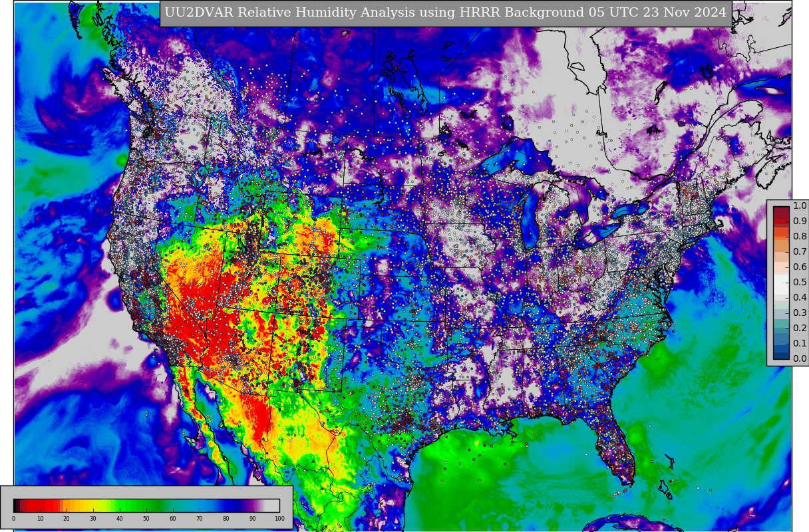
Task: Click the 10 tick label on the humidity colorbar
Action: click(x=40, y=519)
